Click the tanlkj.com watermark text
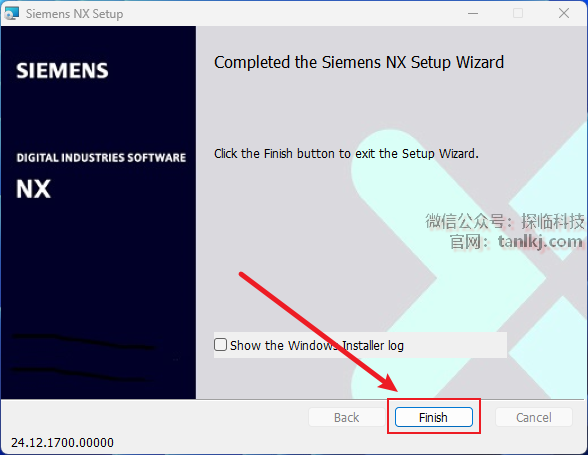The height and width of the screenshot is (455, 588). 540,241
